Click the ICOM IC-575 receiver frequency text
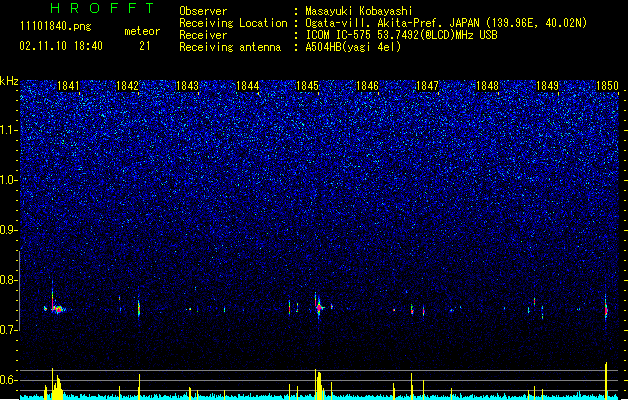This screenshot has width=629, height=400. tap(401, 35)
